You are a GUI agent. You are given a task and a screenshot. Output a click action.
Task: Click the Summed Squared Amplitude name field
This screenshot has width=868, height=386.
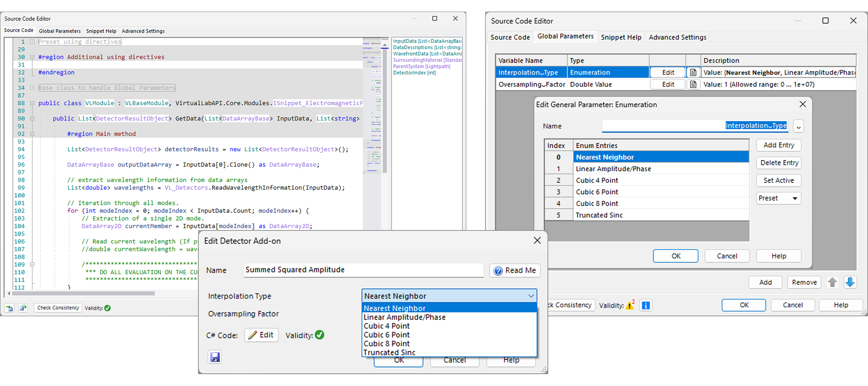(x=363, y=270)
